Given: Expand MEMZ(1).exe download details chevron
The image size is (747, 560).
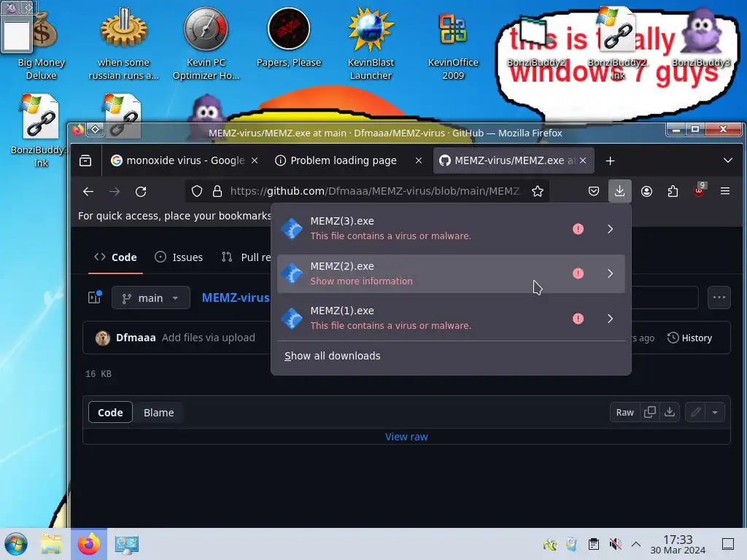Looking at the screenshot, I should tap(611, 319).
